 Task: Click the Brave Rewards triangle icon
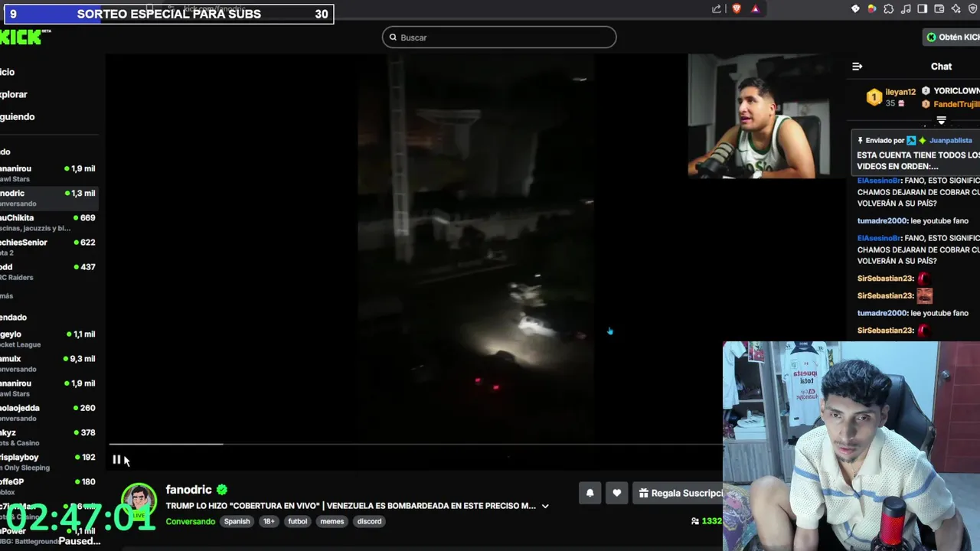click(755, 9)
